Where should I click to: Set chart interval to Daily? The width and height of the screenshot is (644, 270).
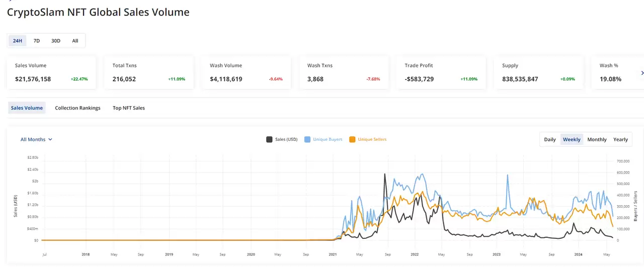point(550,139)
